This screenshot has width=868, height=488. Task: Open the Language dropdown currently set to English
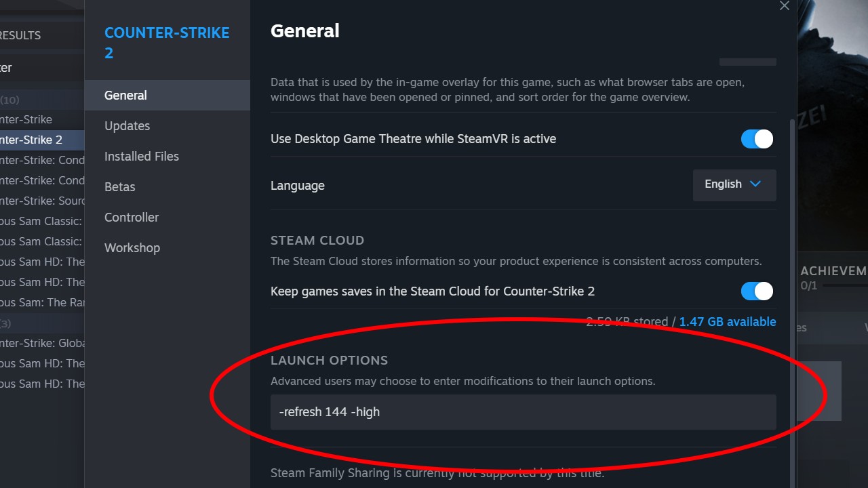[x=734, y=184]
